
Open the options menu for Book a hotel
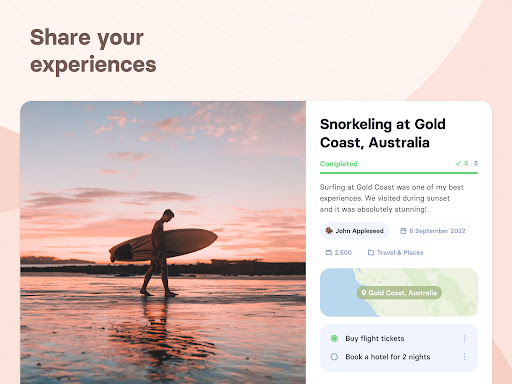pyautogui.click(x=464, y=357)
